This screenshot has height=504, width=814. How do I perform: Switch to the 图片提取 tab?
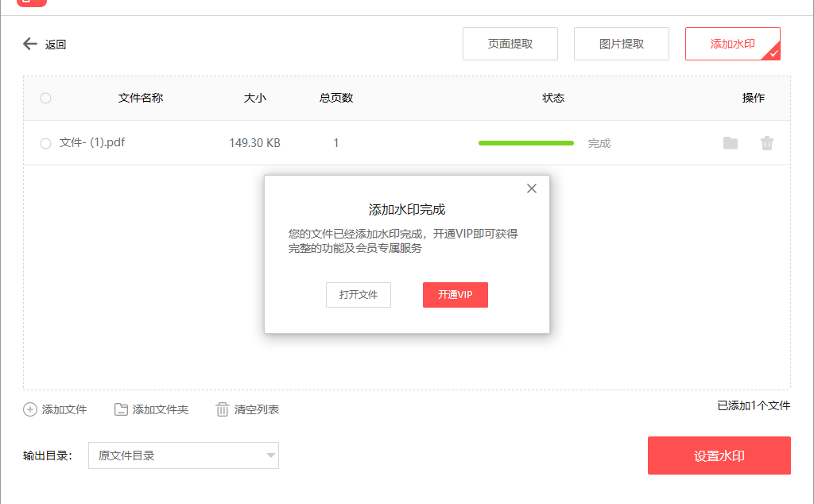[x=622, y=44]
